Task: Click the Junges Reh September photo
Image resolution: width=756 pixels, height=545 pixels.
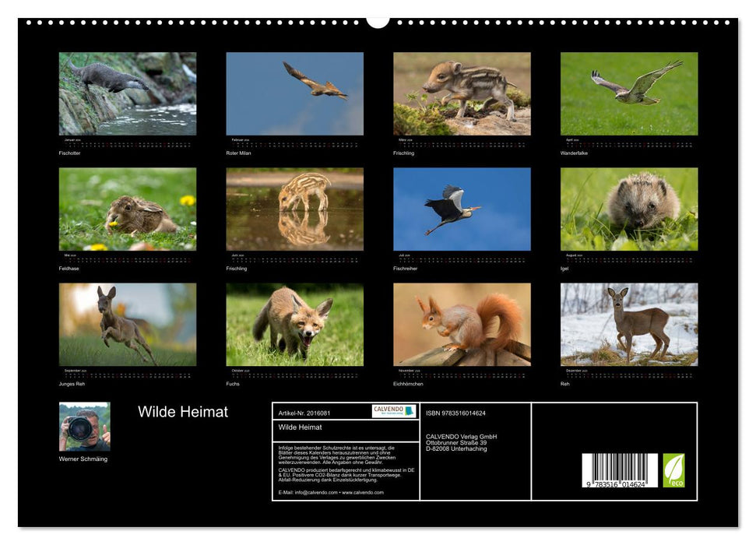Action: pos(127,325)
